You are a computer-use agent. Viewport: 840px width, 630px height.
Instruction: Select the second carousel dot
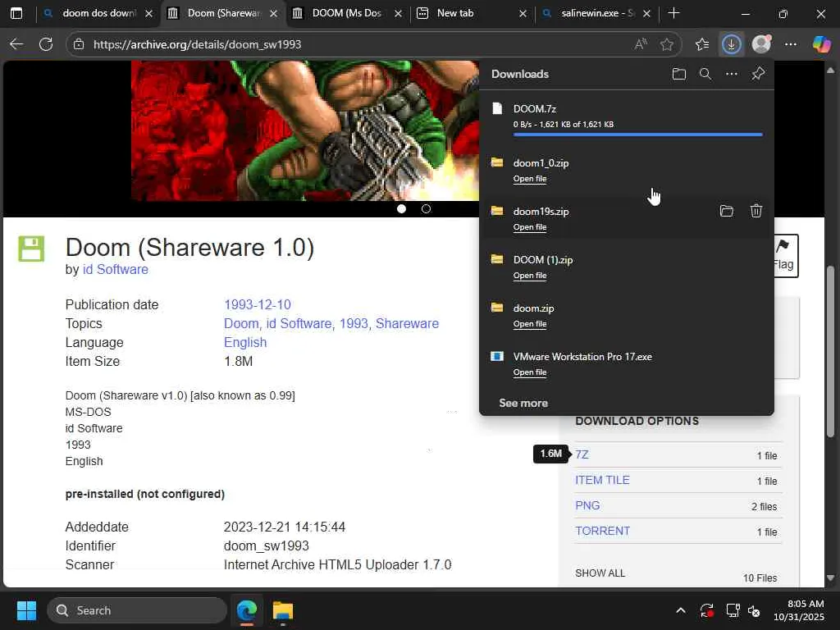(x=426, y=209)
